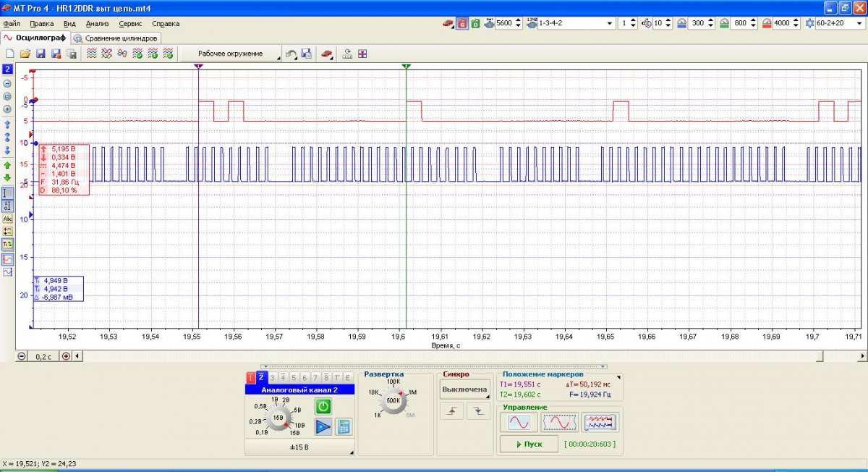
Task: Click the Развертка sample rate knob
Action: tap(395, 401)
